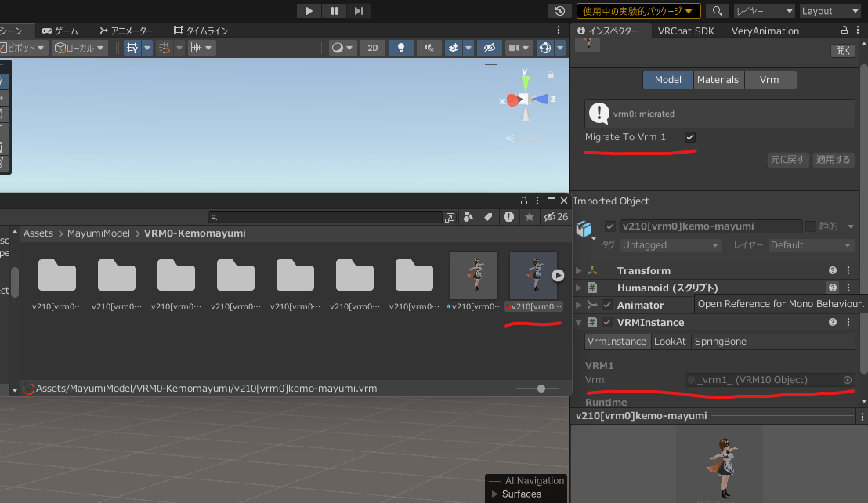Image resolution: width=868 pixels, height=503 pixels.
Task: Toggle the Animator component enabled checkbox
Action: point(607,305)
